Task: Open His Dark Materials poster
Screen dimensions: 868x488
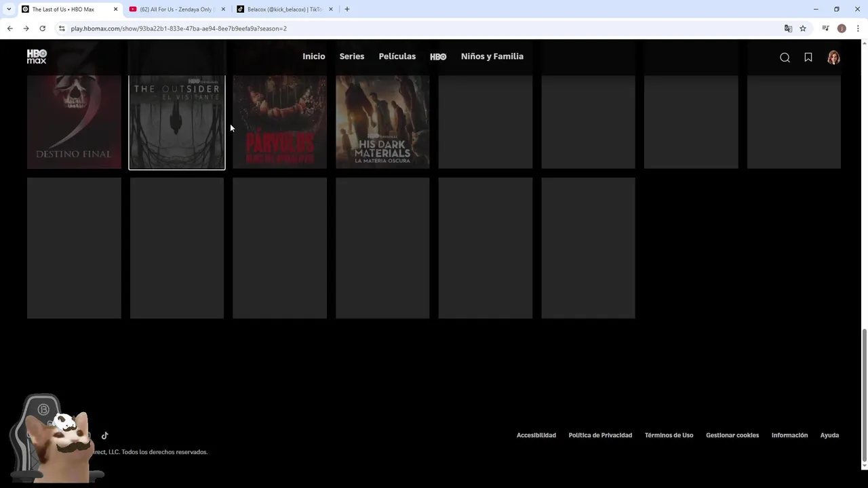Action: click(x=382, y=122)
